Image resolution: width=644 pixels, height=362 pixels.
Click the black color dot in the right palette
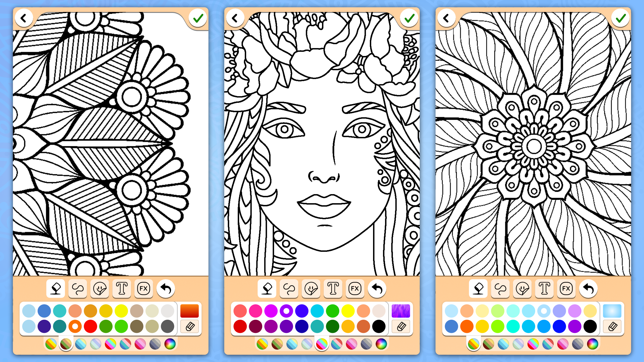tap(590, 327)
